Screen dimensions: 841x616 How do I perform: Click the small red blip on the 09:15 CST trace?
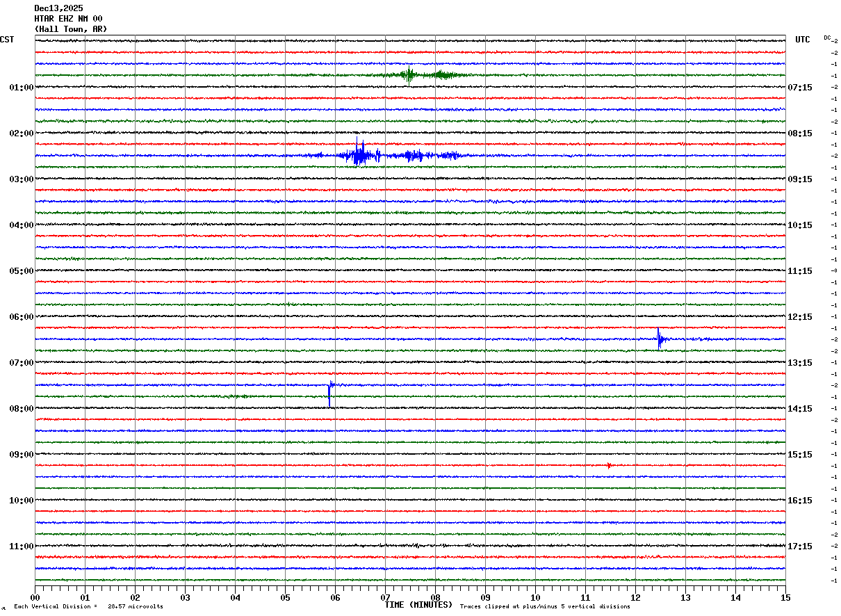point(609,465)
